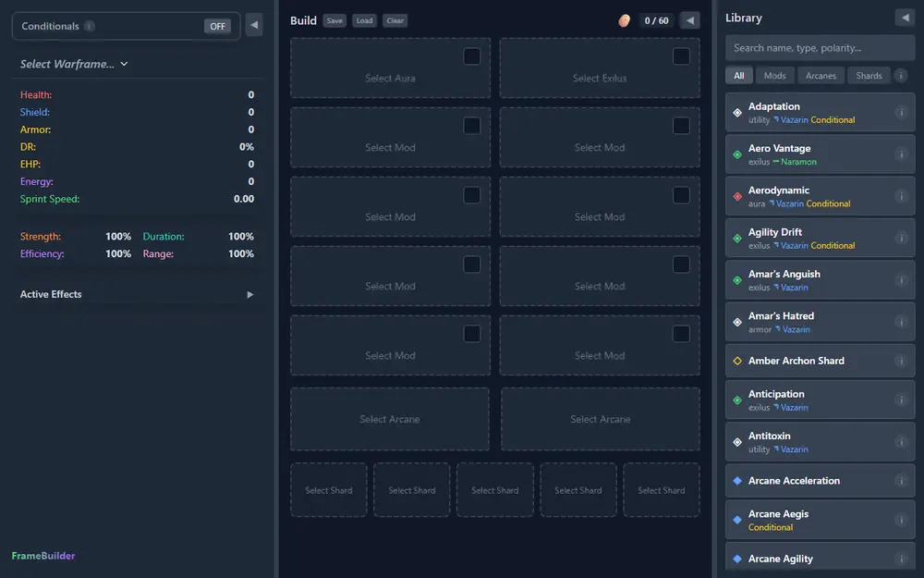This screenshot has width=924, height=578.
Task: Click the first Select Arcane slot
Action: tap(390, 419)
